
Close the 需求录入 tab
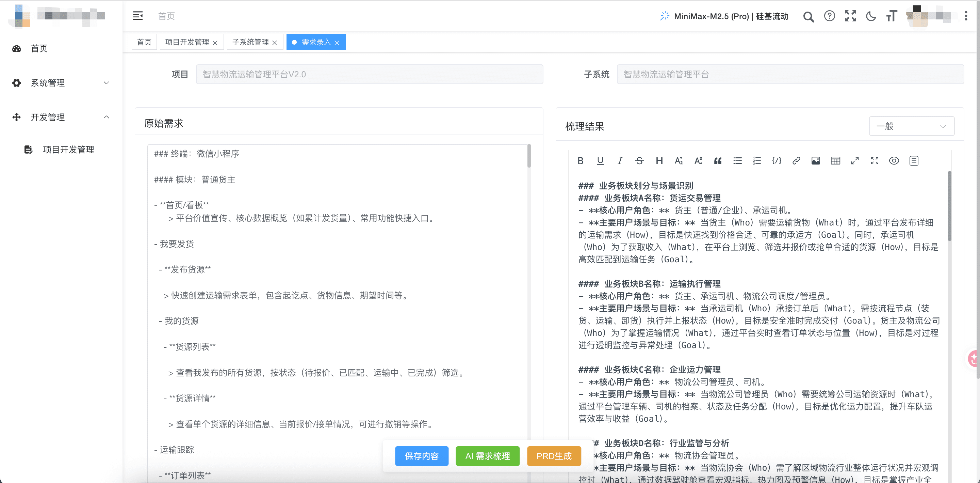click(x=337, y=43)
